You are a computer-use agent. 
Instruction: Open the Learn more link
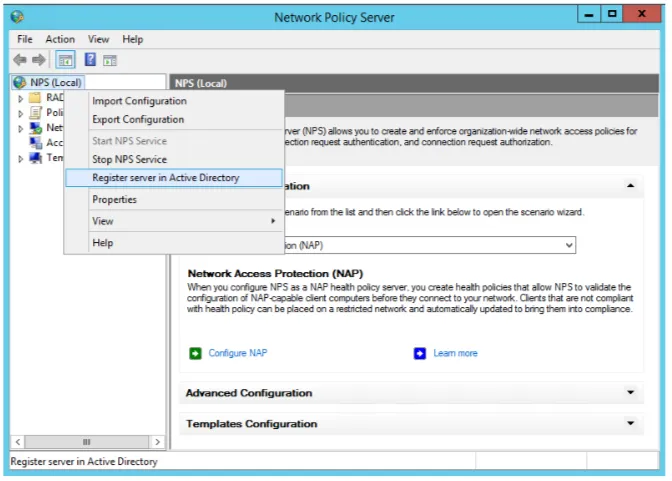(x=455, y=353)
